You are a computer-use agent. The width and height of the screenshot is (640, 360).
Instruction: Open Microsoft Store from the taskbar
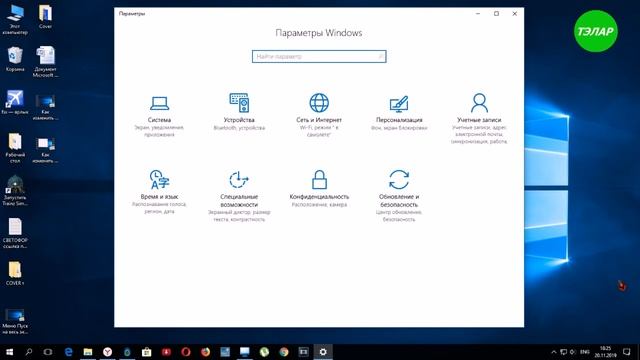click(x=147, y=352)
